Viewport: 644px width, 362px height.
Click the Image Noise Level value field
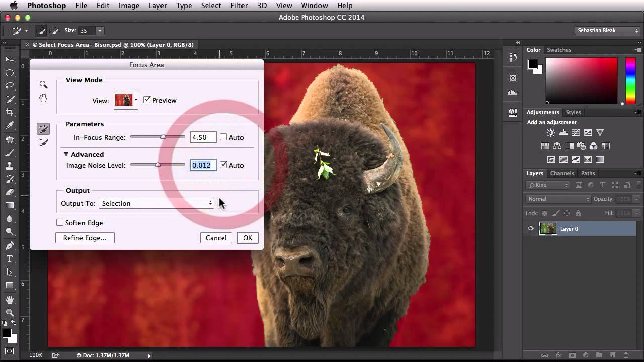tap(203, 165)
